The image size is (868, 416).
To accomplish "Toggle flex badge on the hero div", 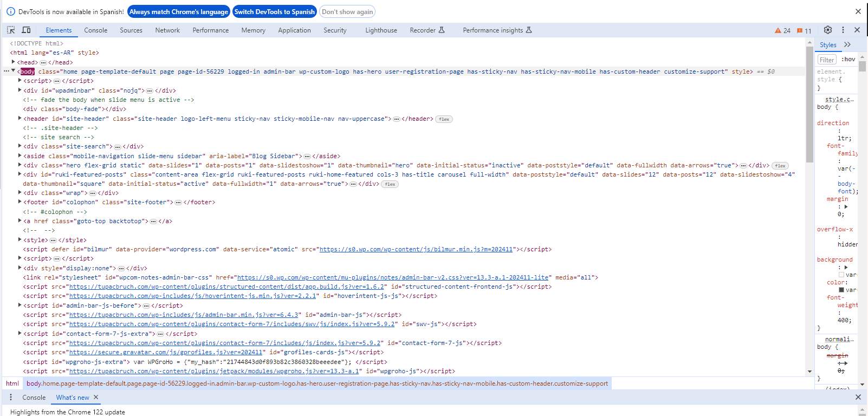I will coord(780,166).
